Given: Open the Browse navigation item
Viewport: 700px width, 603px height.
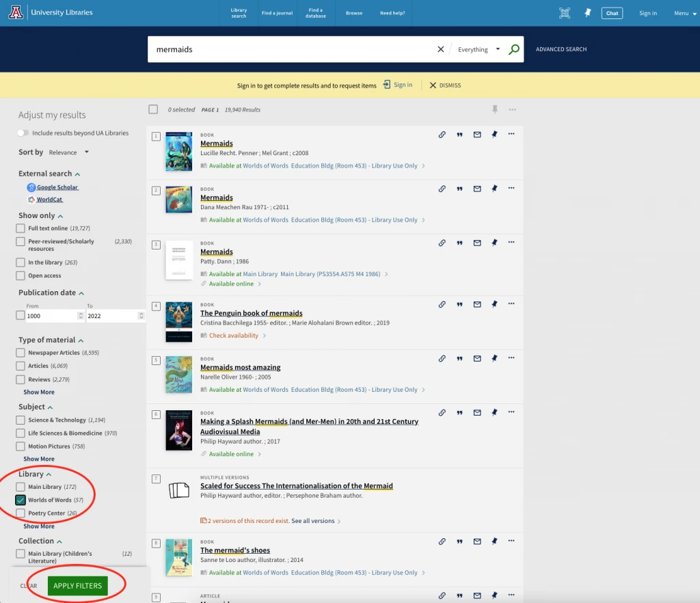Looking at the screenshot, I should click(x=354, y=13).
